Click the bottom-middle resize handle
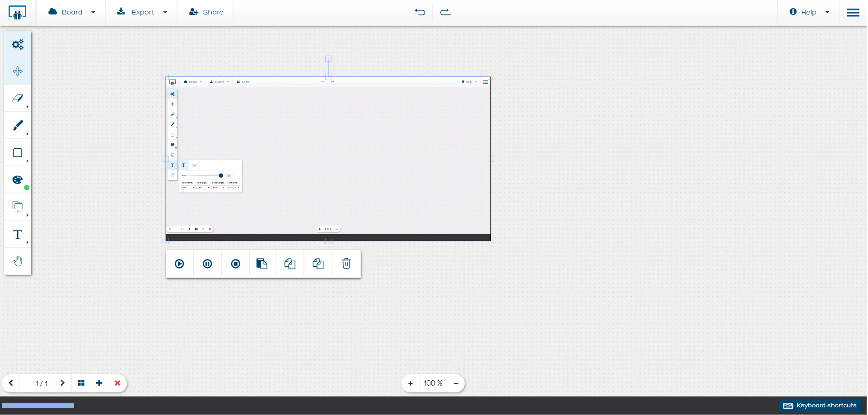 pos(328,241)
